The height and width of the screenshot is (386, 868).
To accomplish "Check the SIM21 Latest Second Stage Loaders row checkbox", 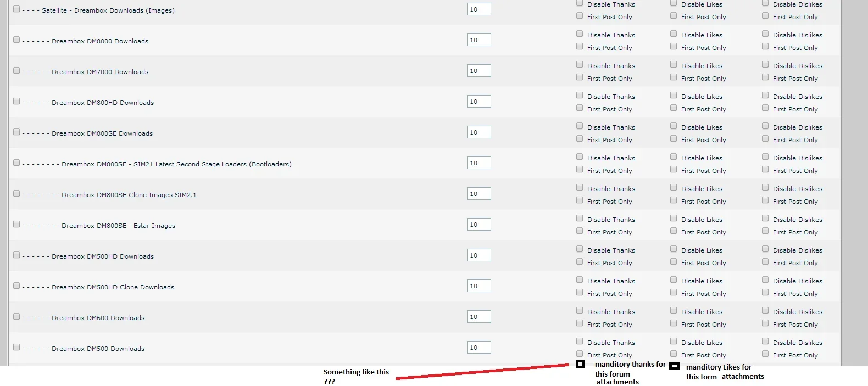I will pos(16,163).
